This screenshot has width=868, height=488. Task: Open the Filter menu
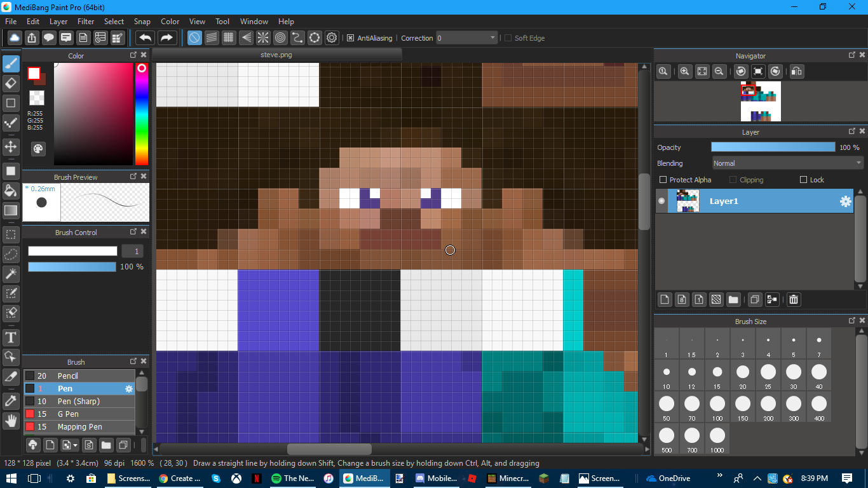86,22
